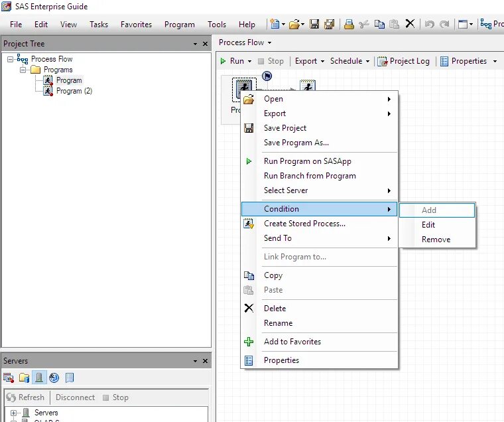Click the globe icon in Servers panel toolbar
The height and width of the screenshot is (422, 504).
tap(54, 378)
